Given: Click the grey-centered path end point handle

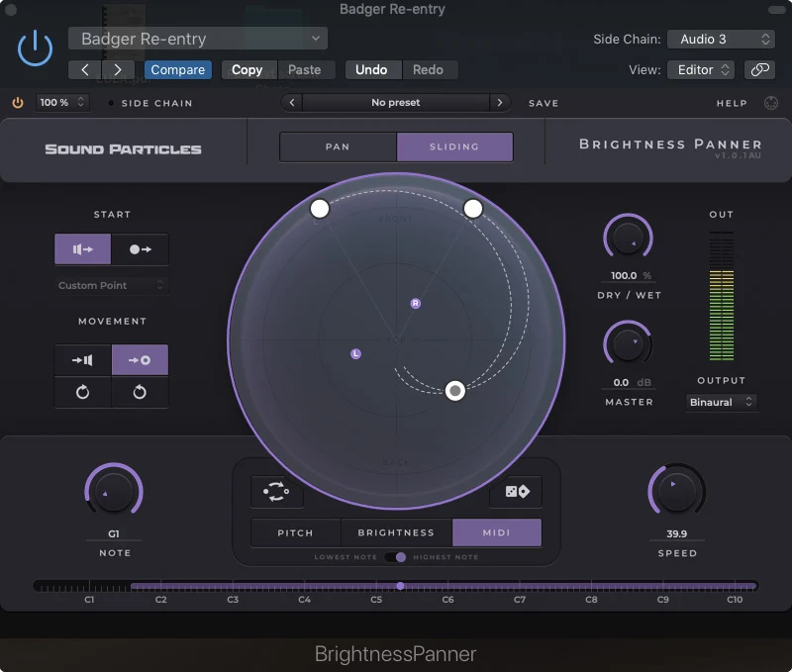Looking at the screenshot, I should click(455, 391).
